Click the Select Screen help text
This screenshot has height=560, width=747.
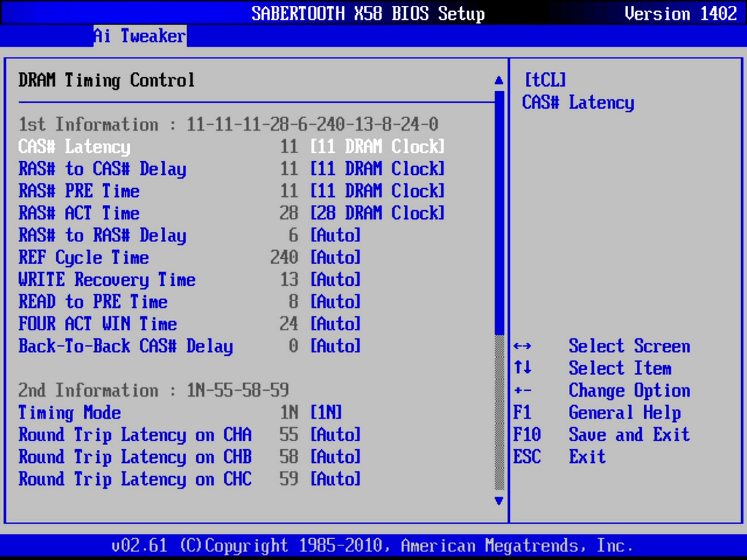(x=630, y=346)
